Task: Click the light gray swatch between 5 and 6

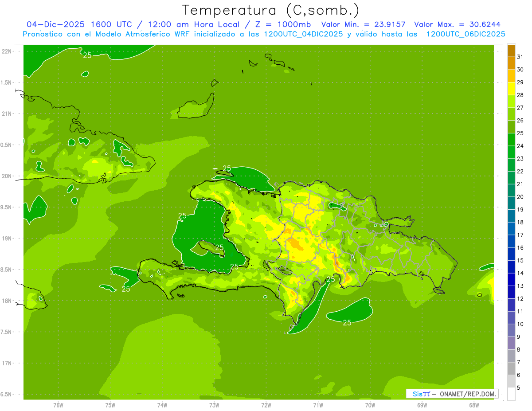Action: 511,381
